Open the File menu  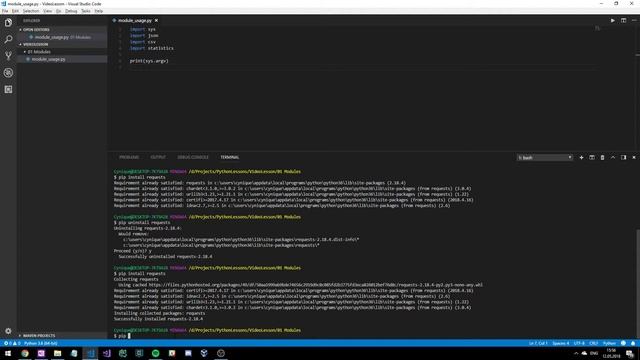pyautogui.click(x=5, y=11)
